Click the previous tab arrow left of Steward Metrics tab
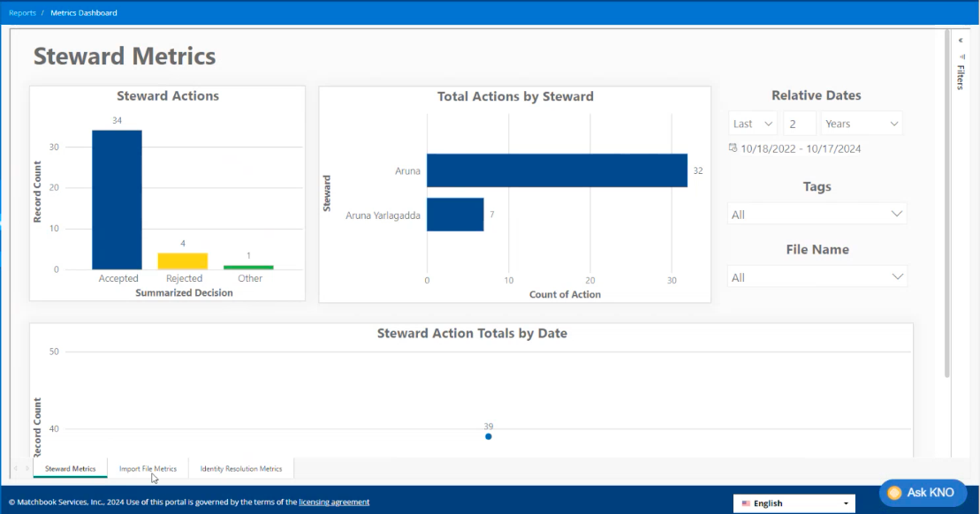The image size is (980, 514). point(16,468)
